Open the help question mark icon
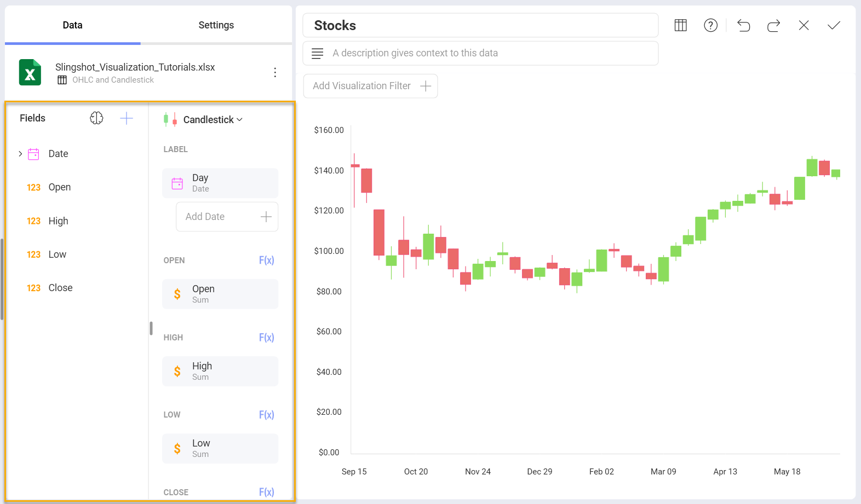The image size is (861, 504). tap(710, 25)
